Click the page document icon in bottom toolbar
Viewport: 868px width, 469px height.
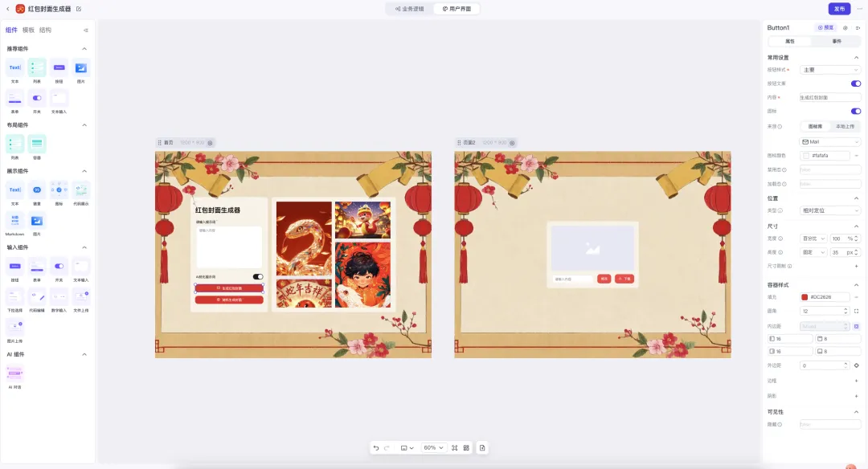482,448
